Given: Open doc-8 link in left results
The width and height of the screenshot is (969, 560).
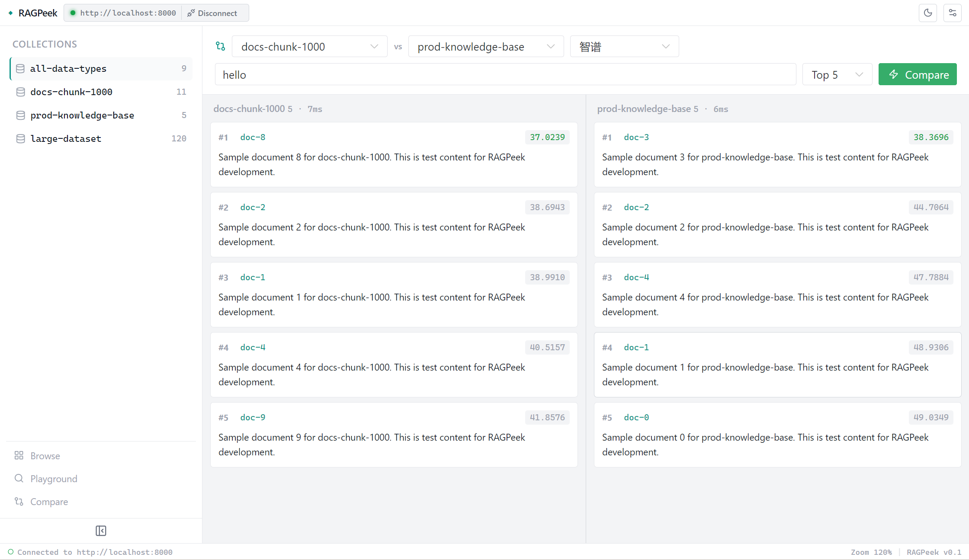Looking at the screenshot, I should click(x=253, y=137).
